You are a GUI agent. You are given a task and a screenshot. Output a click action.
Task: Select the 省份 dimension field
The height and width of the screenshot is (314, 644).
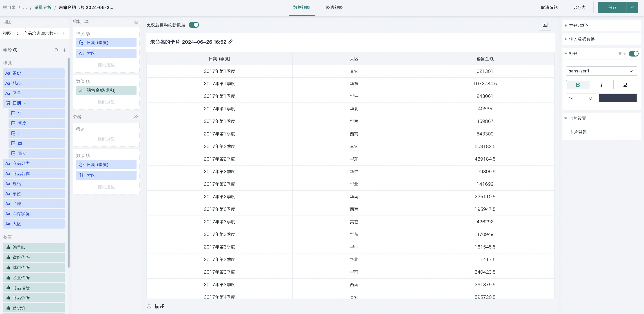coord(34,73)
